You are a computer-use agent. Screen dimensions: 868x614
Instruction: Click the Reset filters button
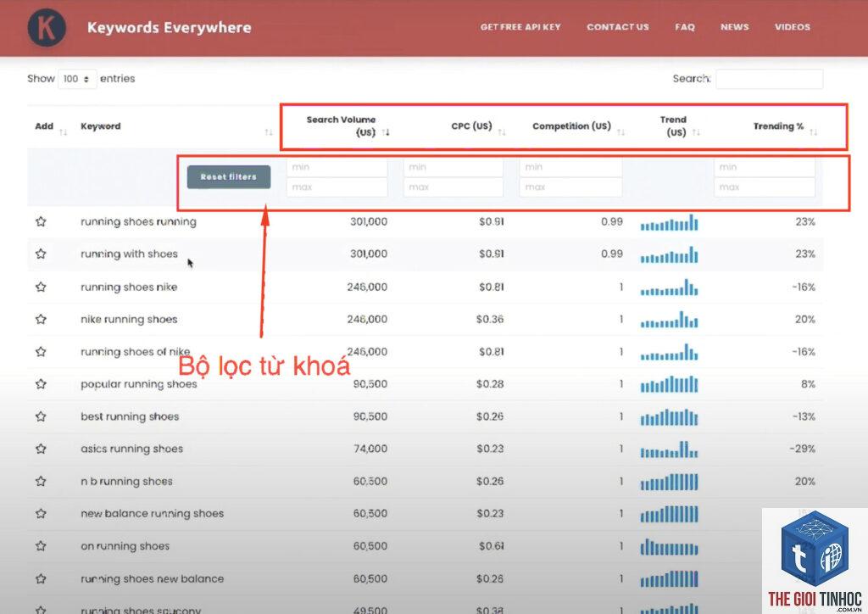click(229, 176)
